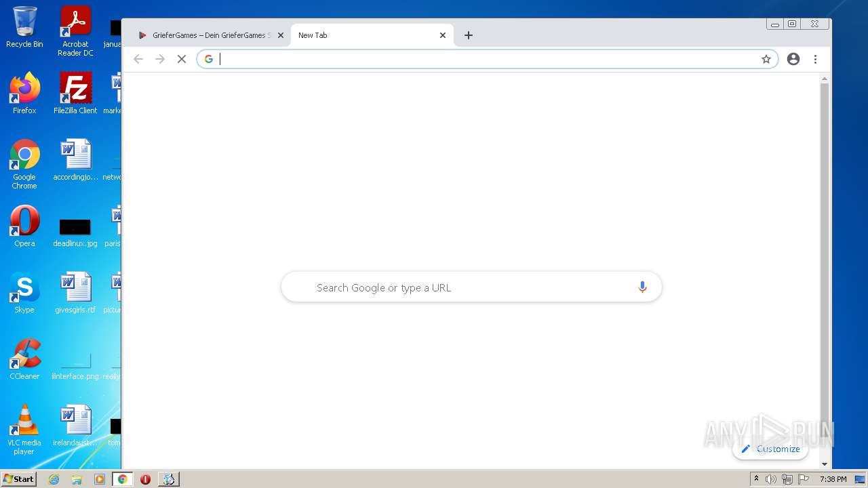Select the Google Chrome desktop icon

pyautogui.click(x=24, y=164)
